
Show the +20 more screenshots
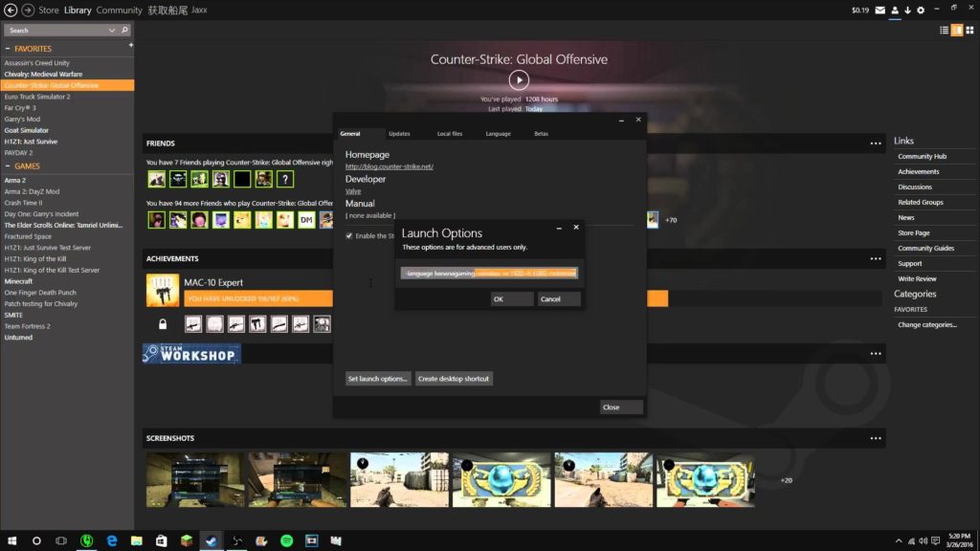coord(787,480)
